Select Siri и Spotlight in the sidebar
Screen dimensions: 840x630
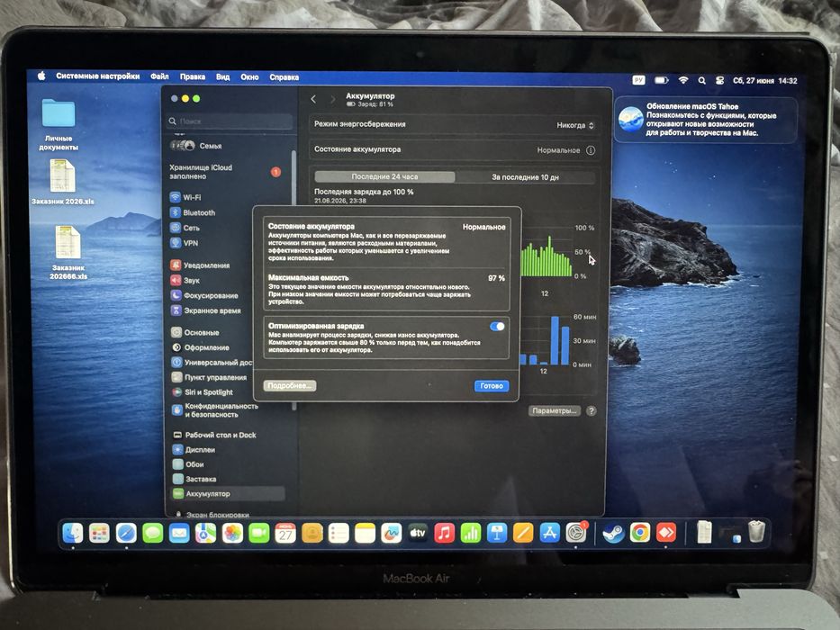[203, 392]
